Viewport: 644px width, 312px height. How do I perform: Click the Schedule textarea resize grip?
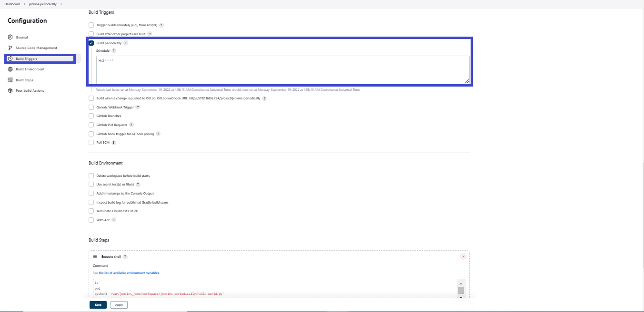[x=467, y=81]
